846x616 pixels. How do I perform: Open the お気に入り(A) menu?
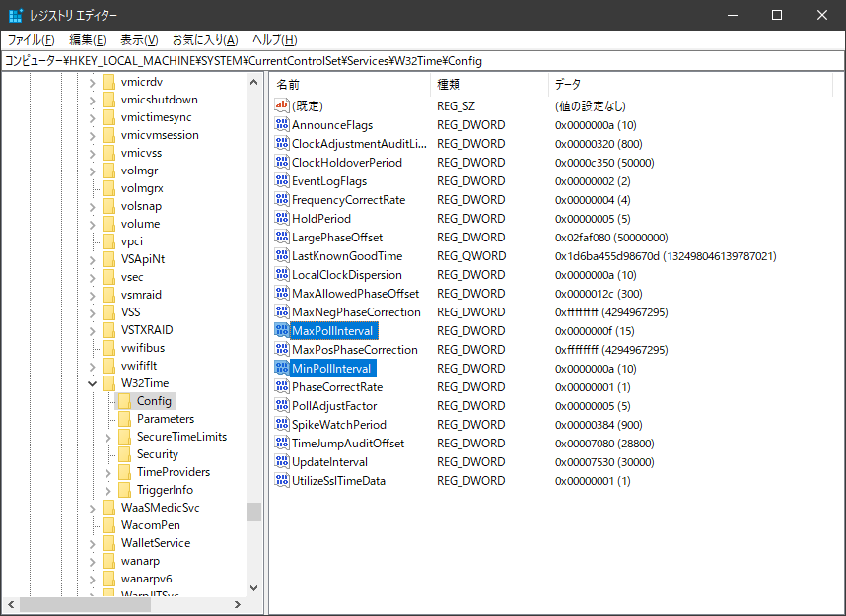[x=205, y=39]
